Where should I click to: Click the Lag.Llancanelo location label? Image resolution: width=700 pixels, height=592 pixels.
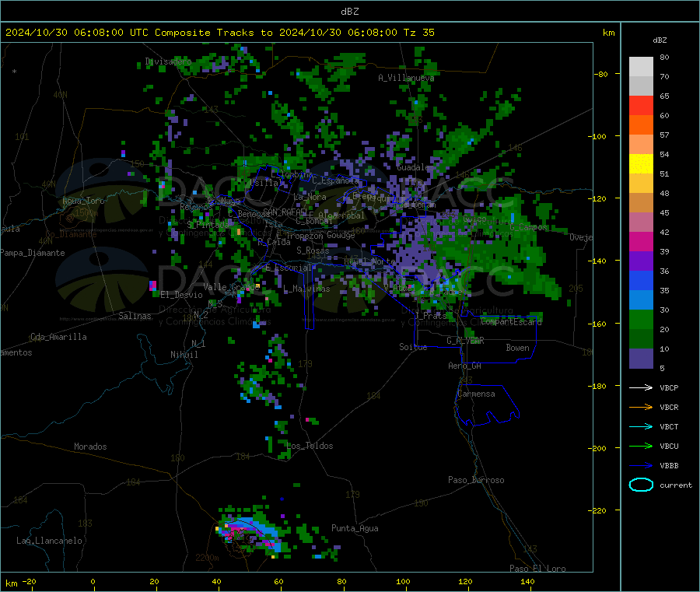(49, 541)
